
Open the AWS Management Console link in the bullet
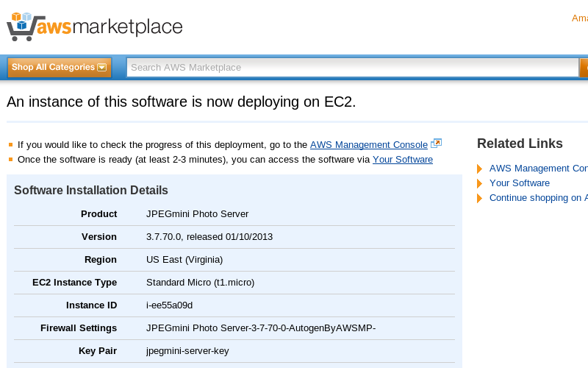369,144
